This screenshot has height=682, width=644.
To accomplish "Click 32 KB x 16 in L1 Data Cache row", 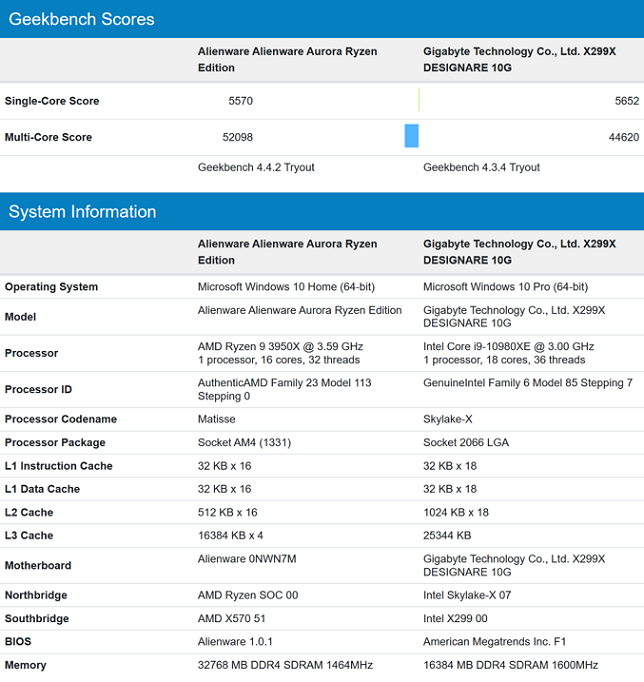I will click(x=224, y=489).
